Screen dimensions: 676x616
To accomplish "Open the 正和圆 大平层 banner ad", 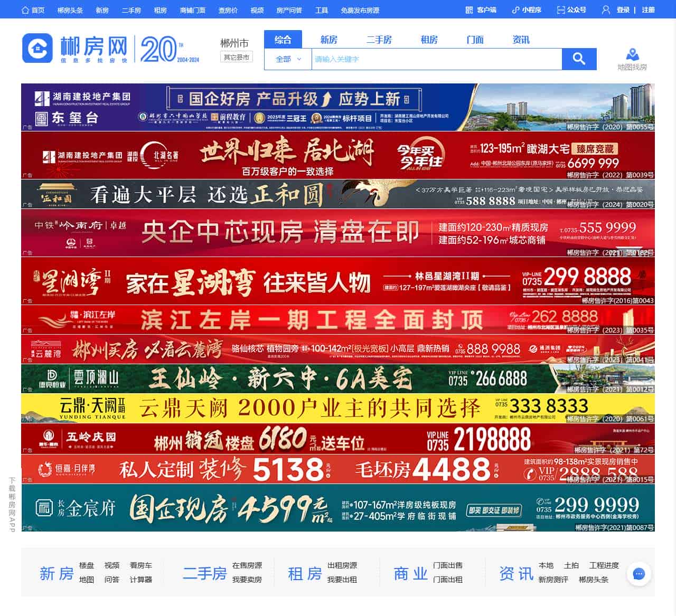I will pos(338,194).
